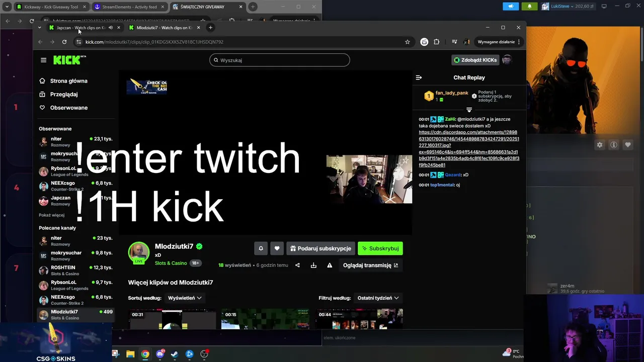Click Qazard username in chat
This screenshot has height=362, width=644.
453,174
